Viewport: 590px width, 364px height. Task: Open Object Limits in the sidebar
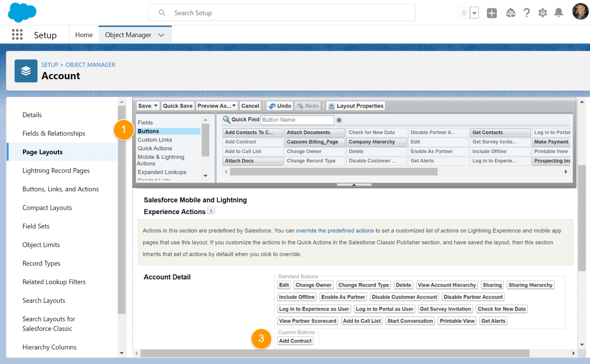[x=41, y=245]
